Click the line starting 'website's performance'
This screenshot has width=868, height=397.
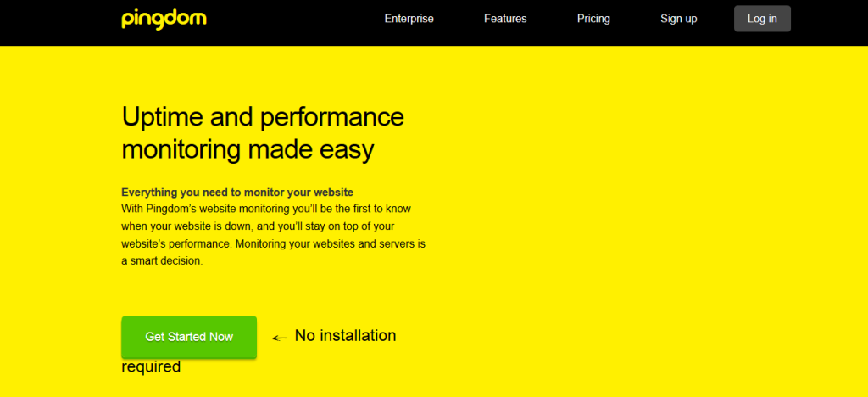point(273,244)
